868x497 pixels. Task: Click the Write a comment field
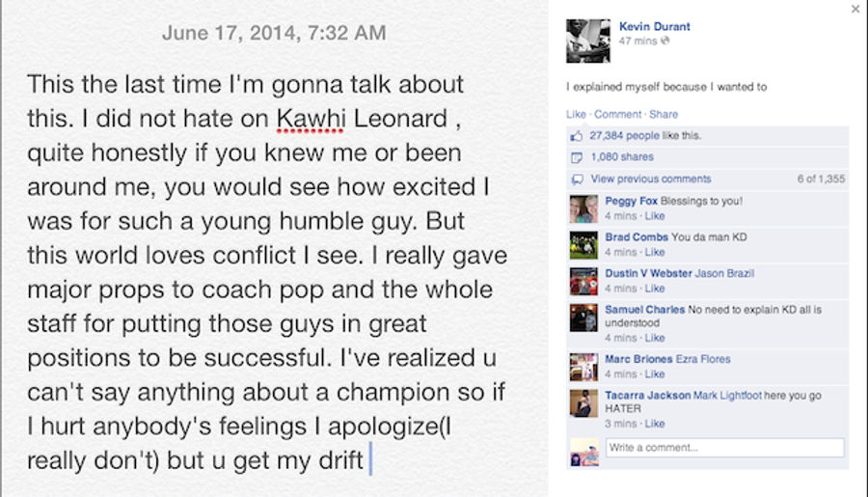(x=724, y=448)
